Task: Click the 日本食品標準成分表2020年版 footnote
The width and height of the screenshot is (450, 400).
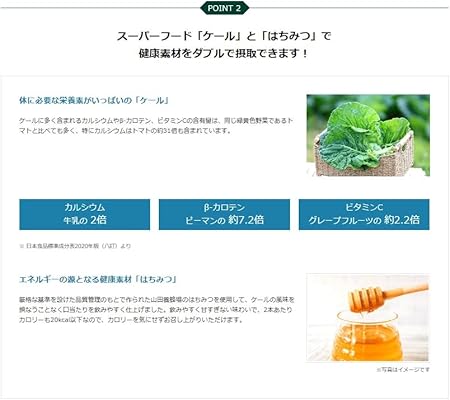Action: [x=75, y=246]
